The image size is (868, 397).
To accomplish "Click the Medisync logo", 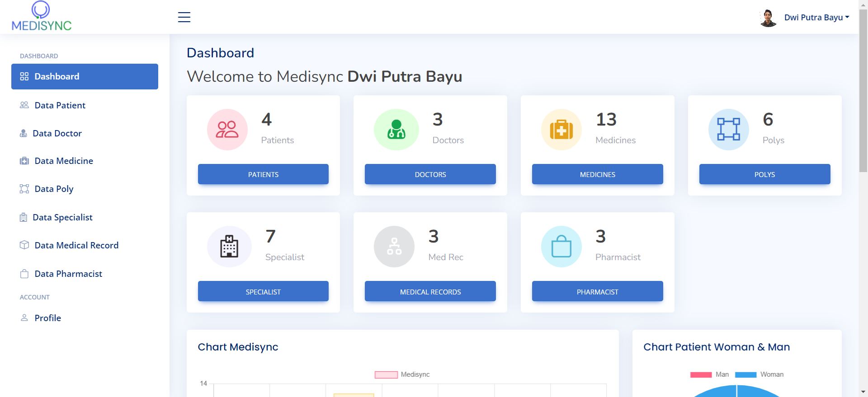I will click(x=41, y=17).
